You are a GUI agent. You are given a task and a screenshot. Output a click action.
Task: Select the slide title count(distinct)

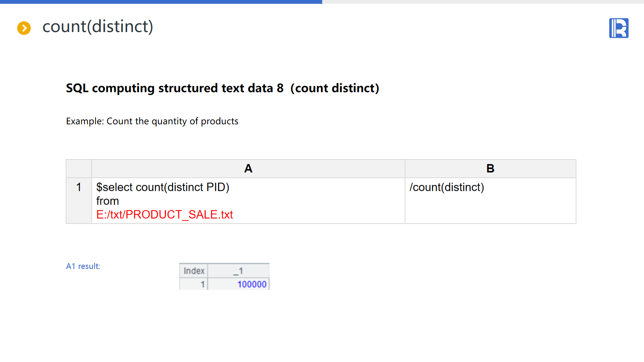click(98, 27)
